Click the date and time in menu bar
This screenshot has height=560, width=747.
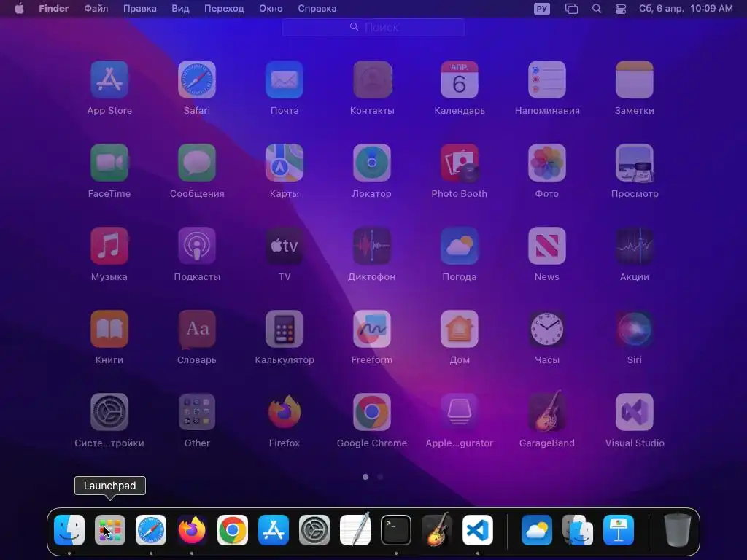tap(686, 8)
